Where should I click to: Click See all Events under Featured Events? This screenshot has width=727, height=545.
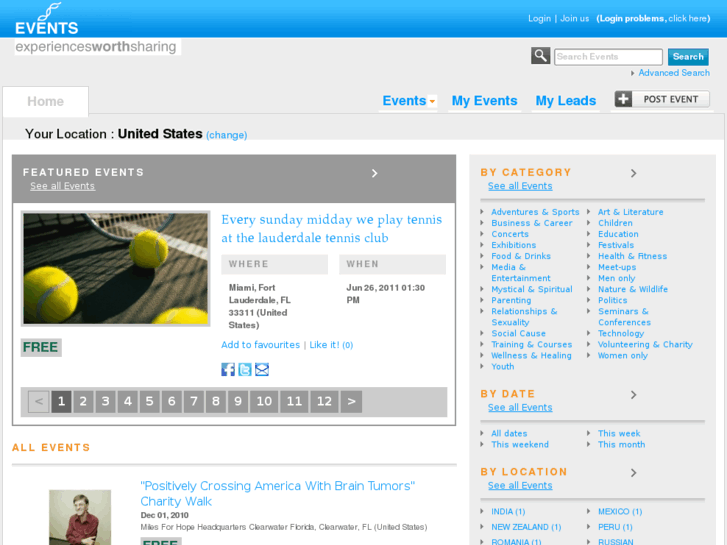click(63, 186)
